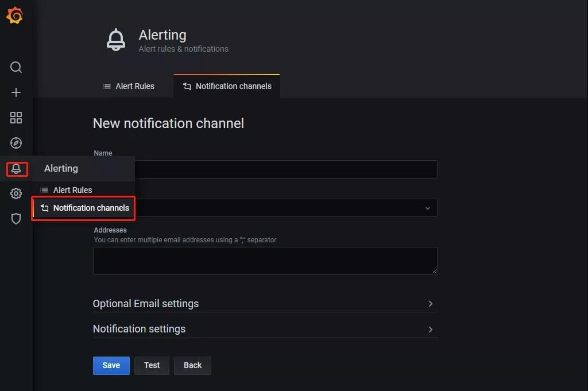Click the Back button
The width and height of the screenshot is (588, 391).
coord(192,366)
